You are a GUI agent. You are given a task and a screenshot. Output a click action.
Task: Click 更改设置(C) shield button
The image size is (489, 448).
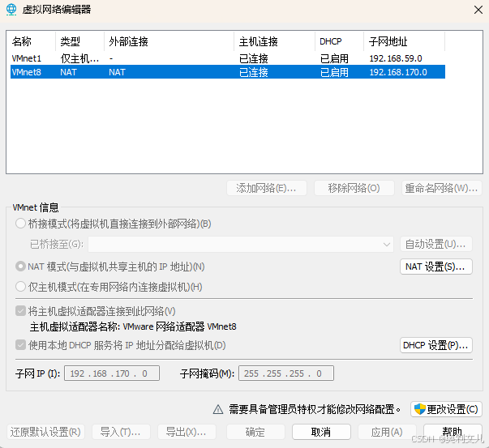[x=446, y=409]
